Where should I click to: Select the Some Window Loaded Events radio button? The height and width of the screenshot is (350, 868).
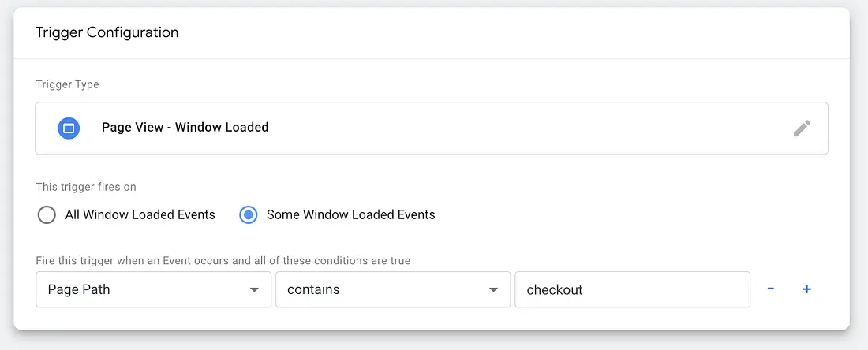point(248,214)
